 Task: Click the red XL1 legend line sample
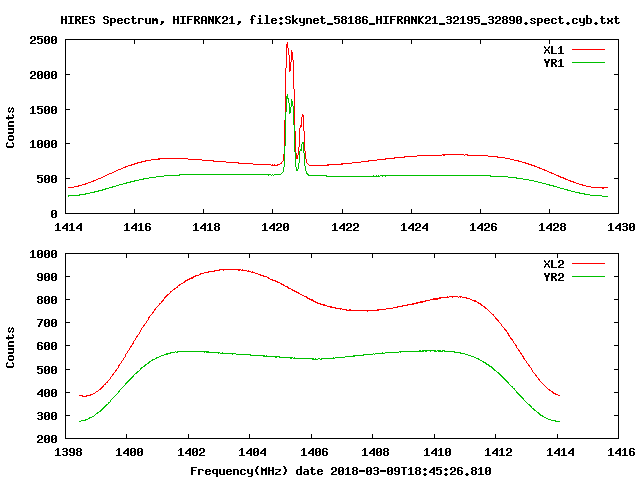(x=588, y=50)
